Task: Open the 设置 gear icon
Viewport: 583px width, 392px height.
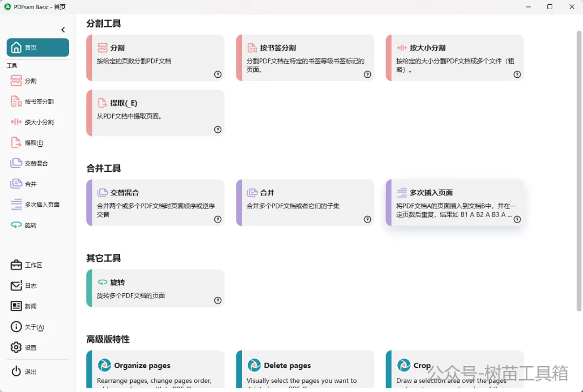Action: 16,347
